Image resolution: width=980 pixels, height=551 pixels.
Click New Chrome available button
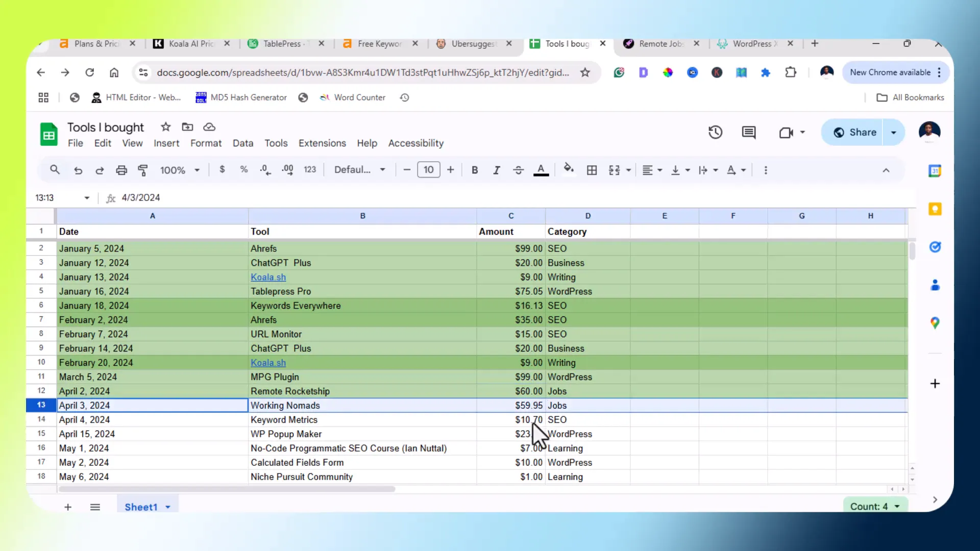pyautogui.click(x=896, y=72)
